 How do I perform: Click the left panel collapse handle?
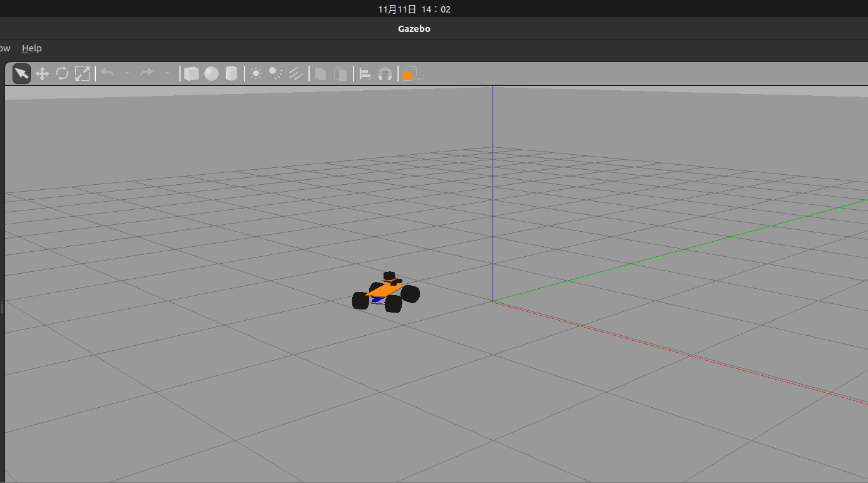(2, 307)
